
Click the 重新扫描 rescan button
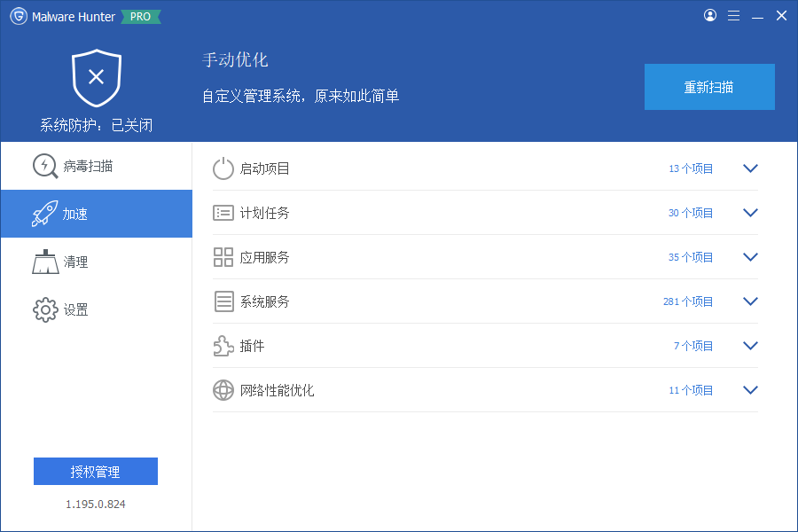point(709,86)
